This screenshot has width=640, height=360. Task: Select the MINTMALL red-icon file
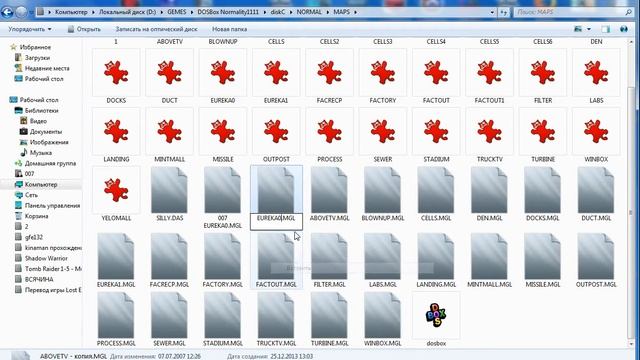169,136
